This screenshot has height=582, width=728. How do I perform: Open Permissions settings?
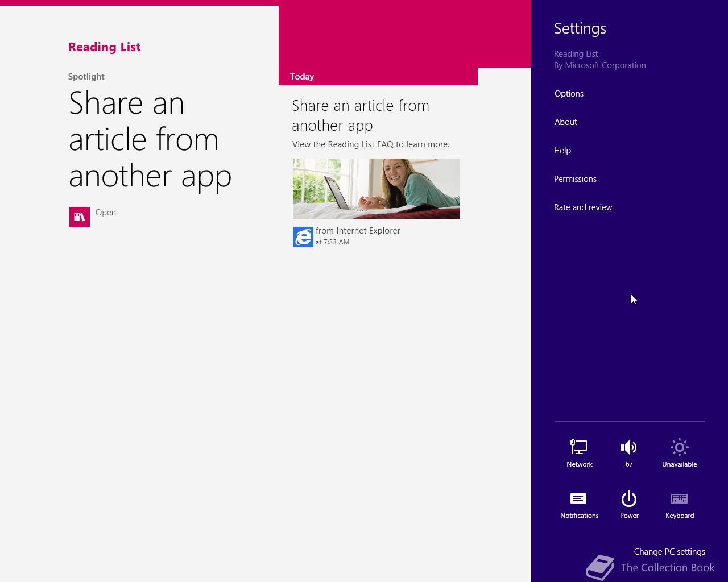pyautogui.click(x=575, y=179)
